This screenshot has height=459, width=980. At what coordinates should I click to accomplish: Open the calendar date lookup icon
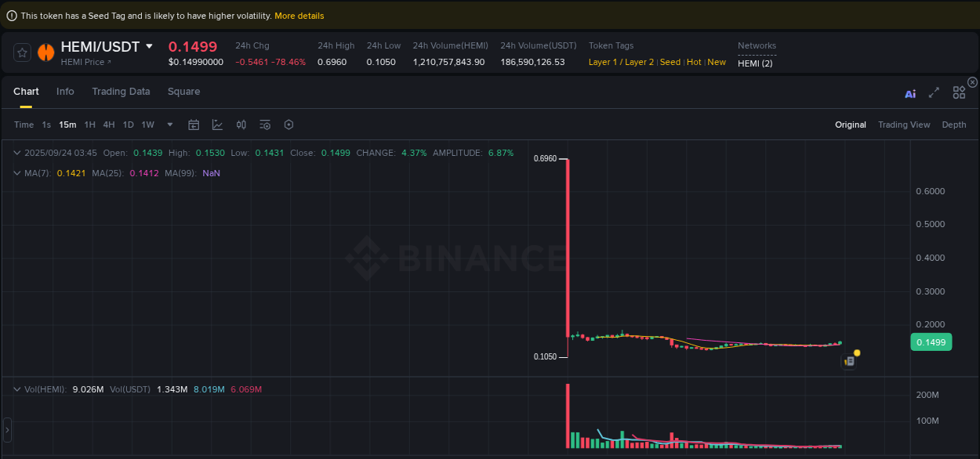pyautogui.click(x=194, y=125)
